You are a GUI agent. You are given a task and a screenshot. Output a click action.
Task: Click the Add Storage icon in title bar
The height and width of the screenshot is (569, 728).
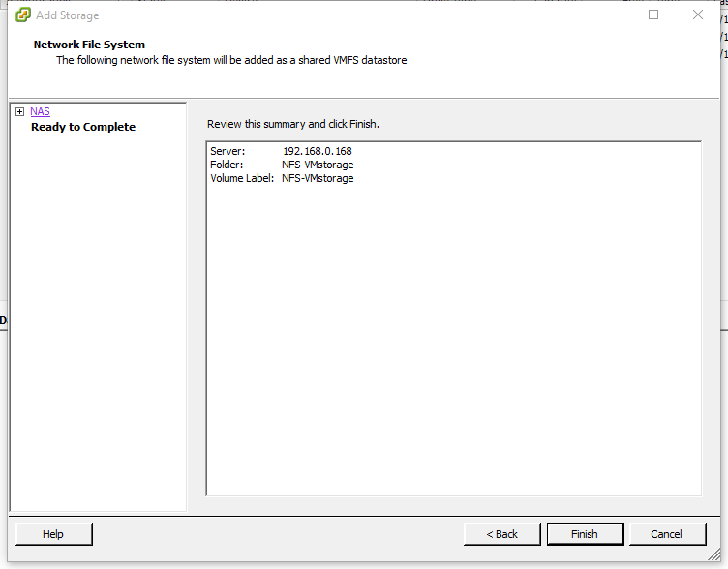pos(23,15)
